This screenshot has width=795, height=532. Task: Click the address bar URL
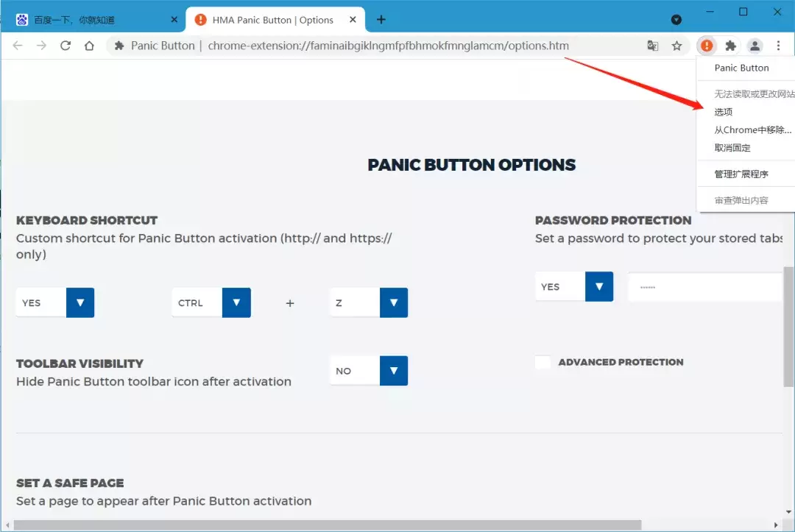click(389, 46)
